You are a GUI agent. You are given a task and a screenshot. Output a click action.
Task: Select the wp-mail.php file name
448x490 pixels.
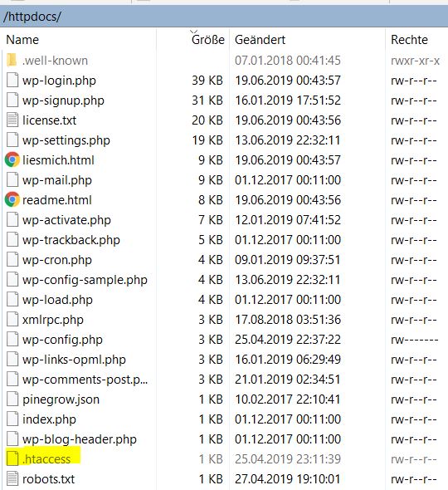(57, 180)
